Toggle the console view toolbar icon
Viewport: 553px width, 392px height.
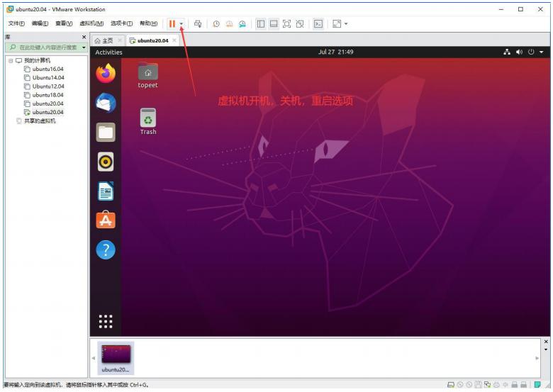click(318, 23)
